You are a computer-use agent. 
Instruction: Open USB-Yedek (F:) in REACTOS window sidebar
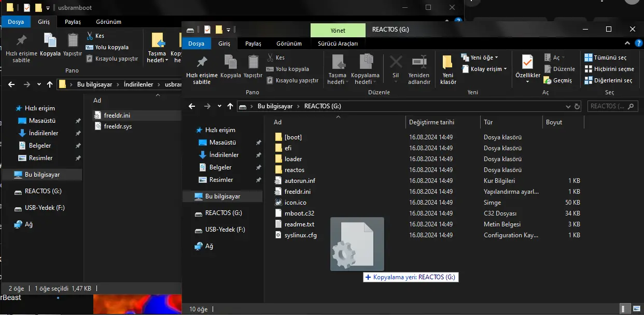pyautogui.click(x=225, y=230)
